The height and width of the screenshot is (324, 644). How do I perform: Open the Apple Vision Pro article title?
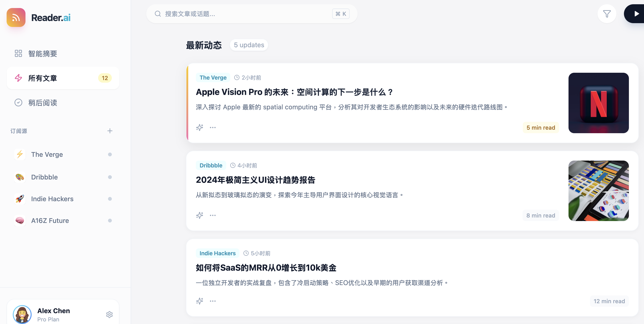point(294,92)
